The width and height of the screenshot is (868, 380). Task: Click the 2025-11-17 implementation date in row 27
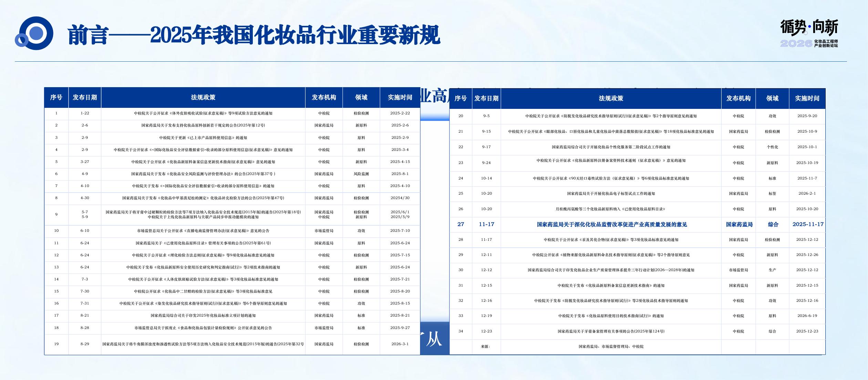pyautogui.click(x=807, y=224)
